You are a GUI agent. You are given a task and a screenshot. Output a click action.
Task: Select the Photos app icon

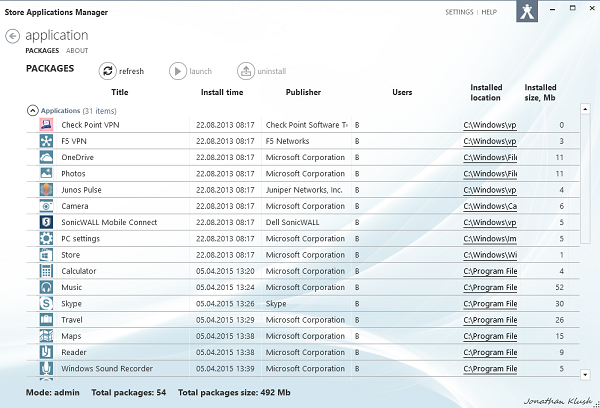[x=46, y=173]
